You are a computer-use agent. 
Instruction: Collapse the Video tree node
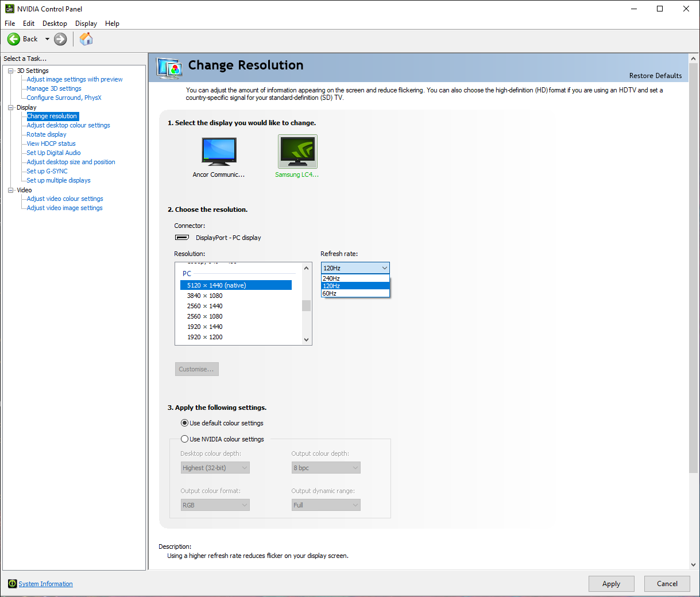point(10,190)
